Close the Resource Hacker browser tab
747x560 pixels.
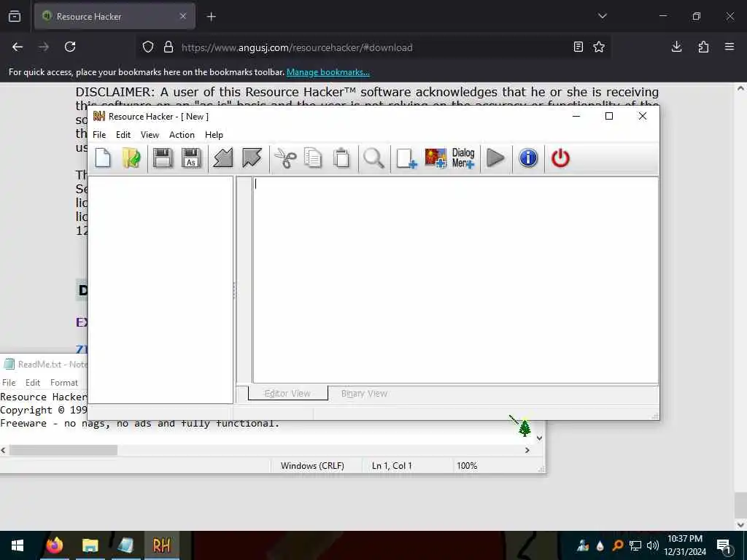183,16
